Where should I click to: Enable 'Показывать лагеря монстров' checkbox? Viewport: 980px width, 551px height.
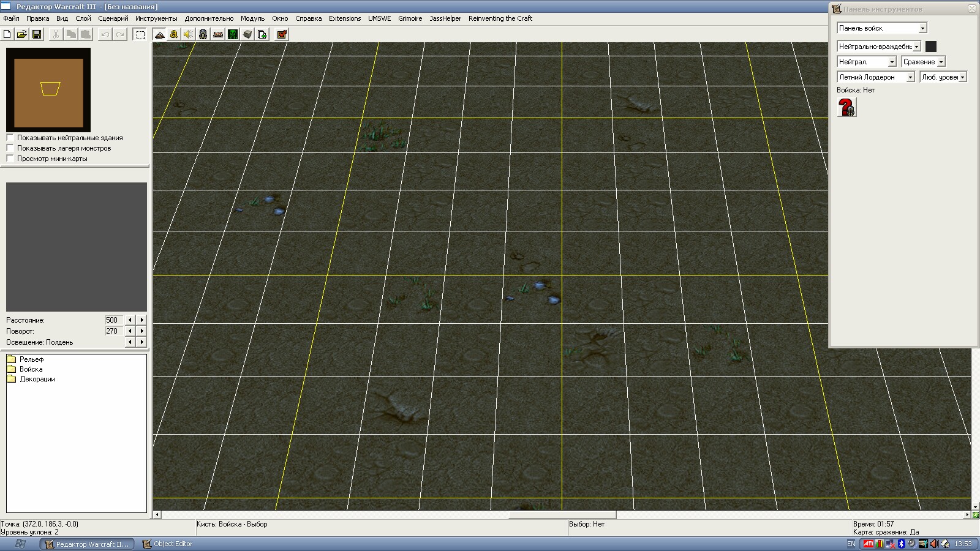10,148
